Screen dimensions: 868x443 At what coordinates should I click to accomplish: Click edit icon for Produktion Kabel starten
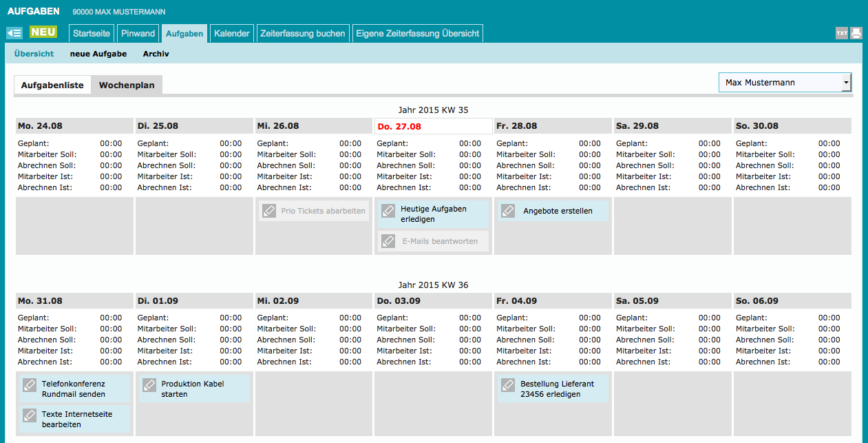pyautogui.click(x=149, y=385)
